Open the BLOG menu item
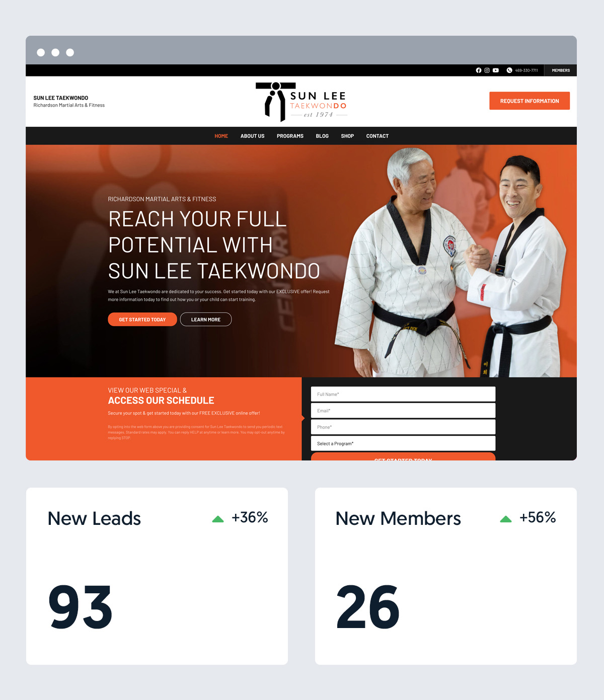Image resolution: width=604 pixels, height=700 pixels. pos(322,136)
